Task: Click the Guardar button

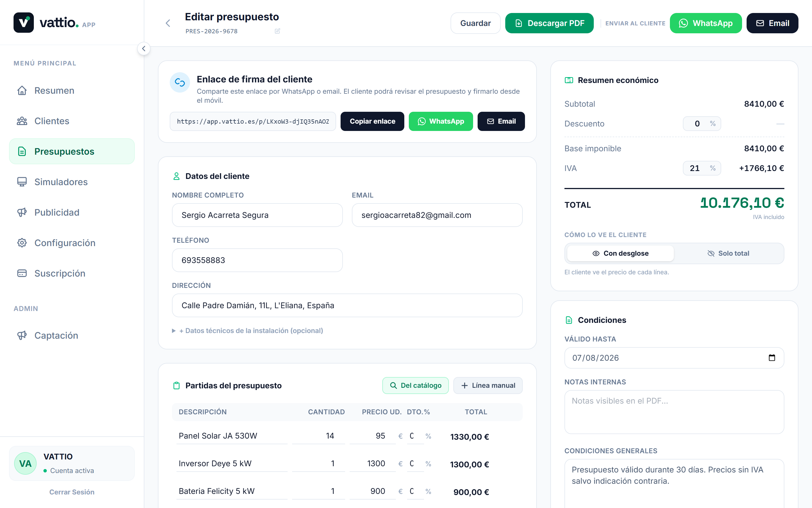Action: [475, 23]
